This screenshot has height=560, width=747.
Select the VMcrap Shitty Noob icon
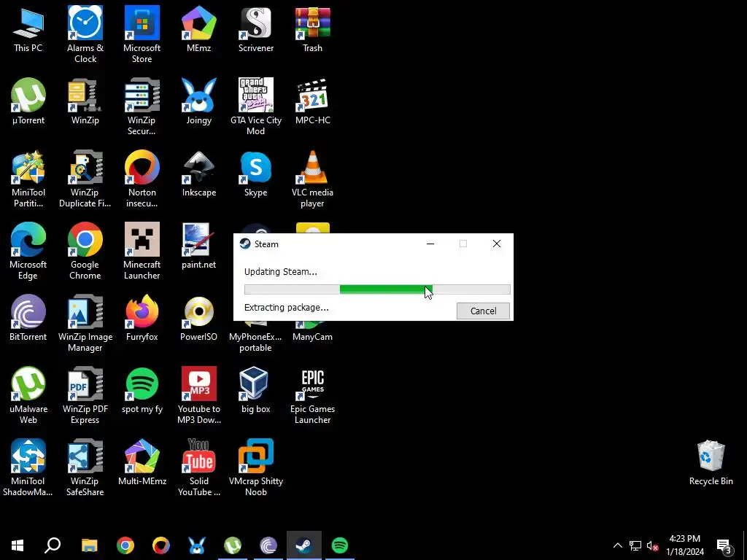tap(256, 467)
